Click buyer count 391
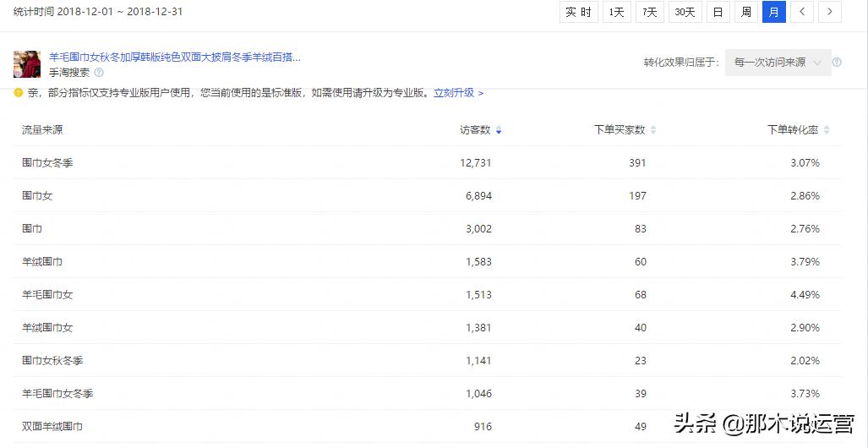The width and height of the screenshot is (868, 448). click(x=637, y=163)
